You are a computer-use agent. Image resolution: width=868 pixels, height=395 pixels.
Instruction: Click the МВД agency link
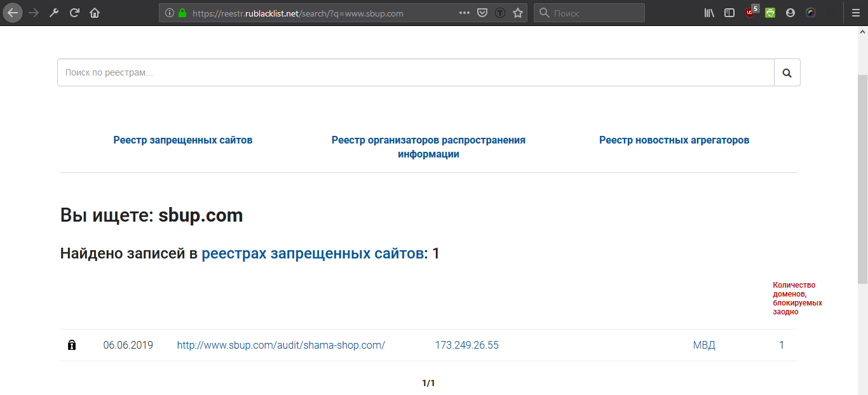point(704,345)
